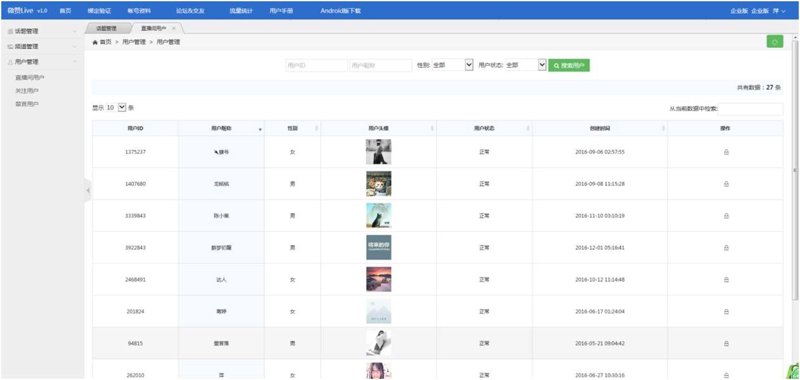The height and width of the screenshot is (380, 800).
Task: Click the cat avatar in row 1407680
Action: (379, 184)
